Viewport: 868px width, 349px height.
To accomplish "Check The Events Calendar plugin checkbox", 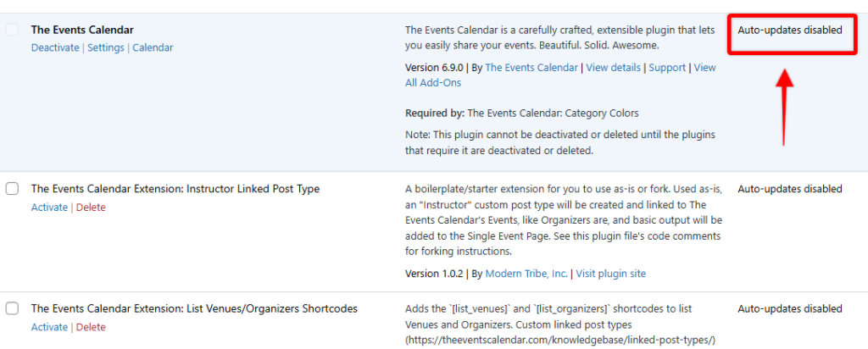I will (12, 30).
